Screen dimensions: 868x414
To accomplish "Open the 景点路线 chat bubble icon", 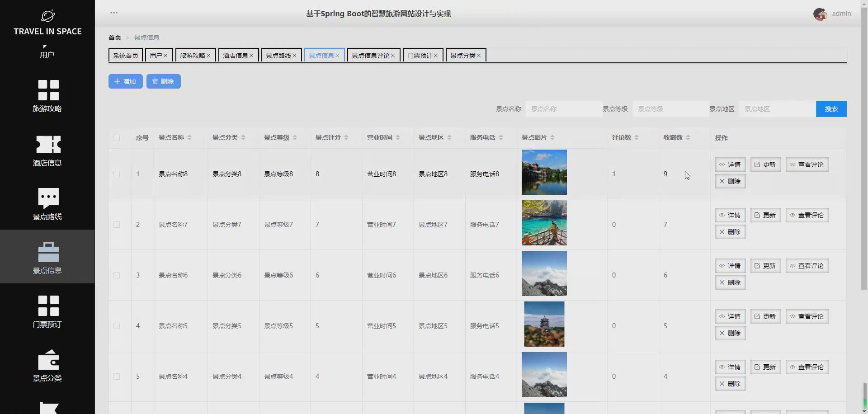I will tap(48, 198).
